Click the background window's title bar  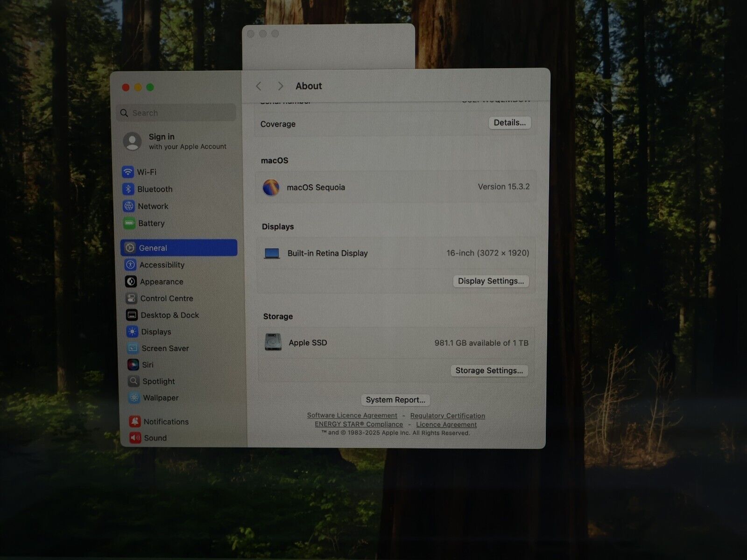329,34
